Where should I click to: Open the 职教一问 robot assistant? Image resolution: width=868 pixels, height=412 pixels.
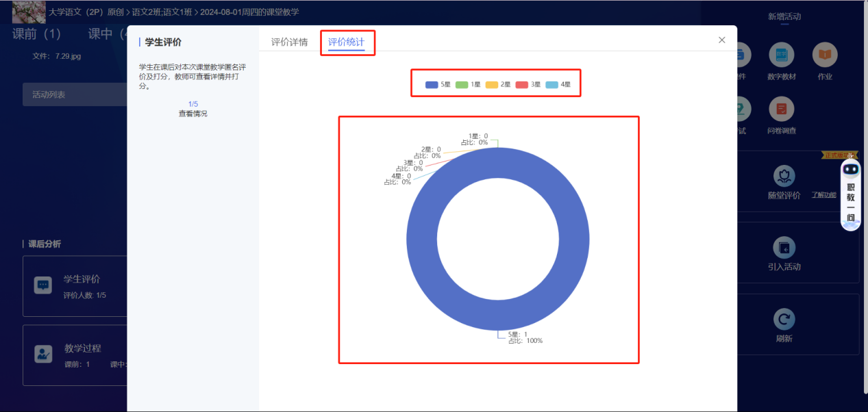coord(850,195)
